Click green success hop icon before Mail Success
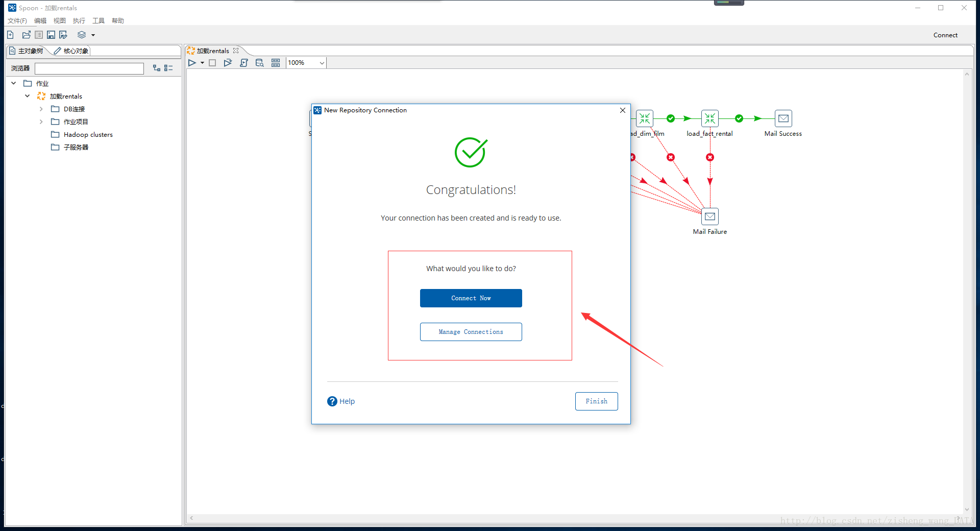 pyautogui.click(x=739, y=118)
